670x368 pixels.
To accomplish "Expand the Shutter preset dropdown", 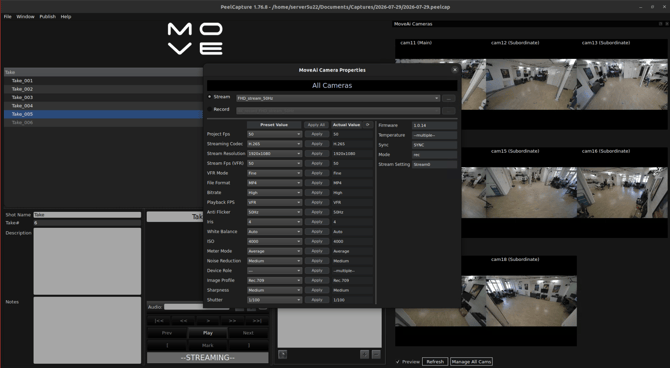I will [x=274, y=300].
